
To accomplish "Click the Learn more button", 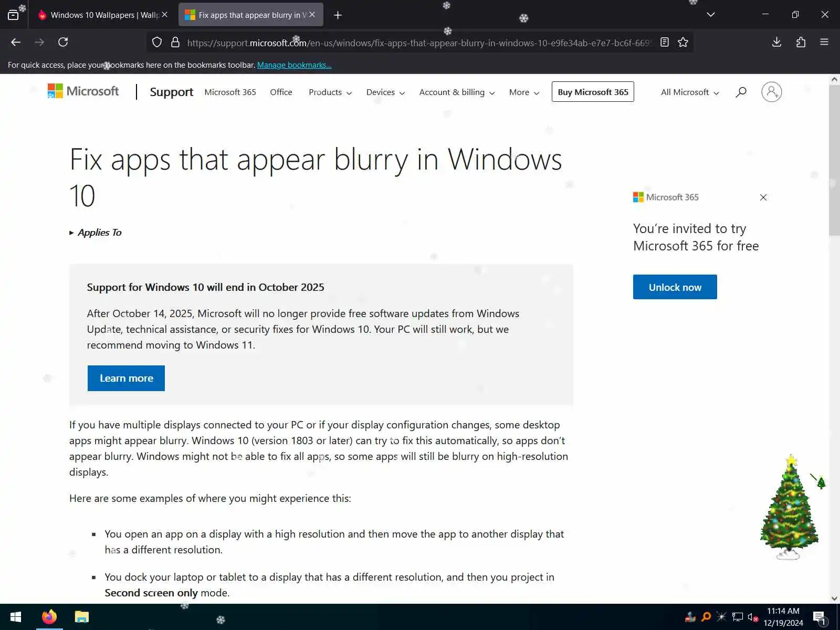I will coord(126,378).
